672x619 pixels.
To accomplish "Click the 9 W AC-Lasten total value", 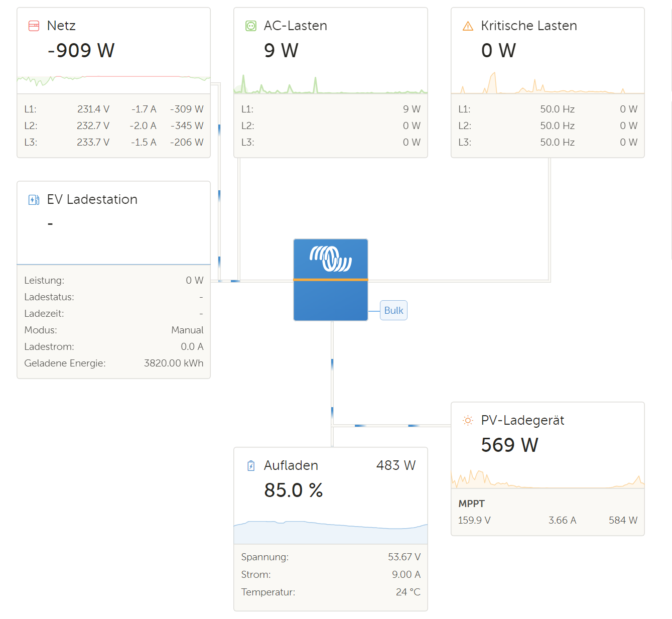I will point(282,50).
